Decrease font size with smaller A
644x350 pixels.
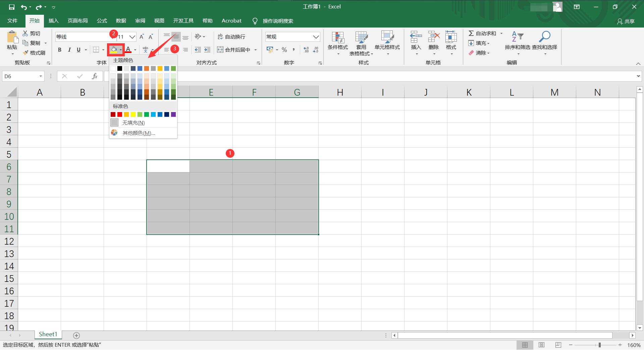(x=151, y=37)
